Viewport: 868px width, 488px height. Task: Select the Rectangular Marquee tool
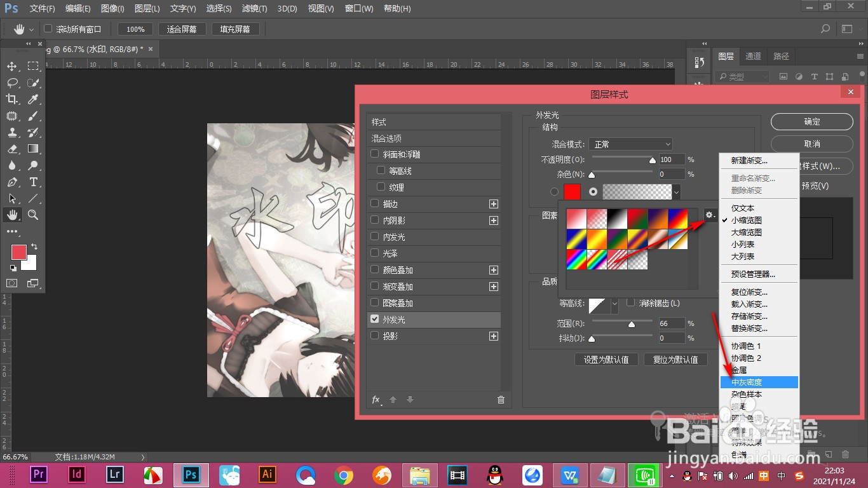click(33, 66)
